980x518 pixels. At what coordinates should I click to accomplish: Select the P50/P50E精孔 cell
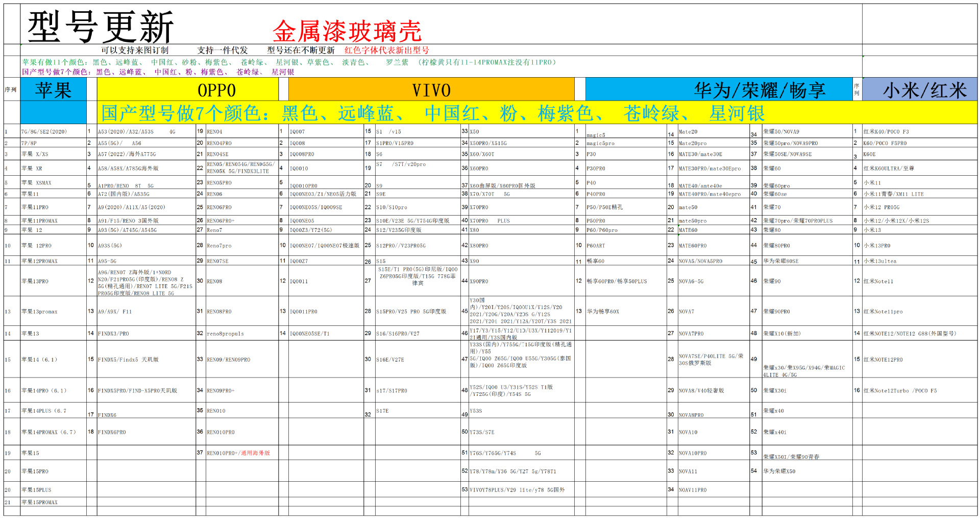point(626,207)
